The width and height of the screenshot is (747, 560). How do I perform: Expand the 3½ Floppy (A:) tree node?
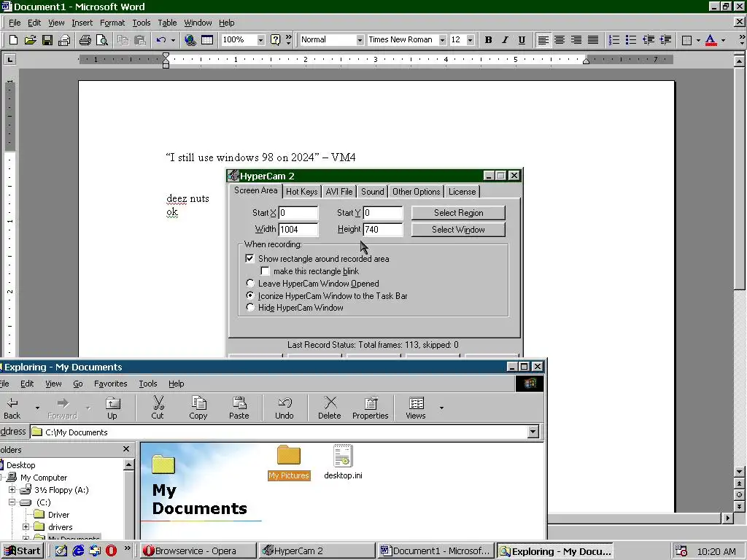(12, 490)
